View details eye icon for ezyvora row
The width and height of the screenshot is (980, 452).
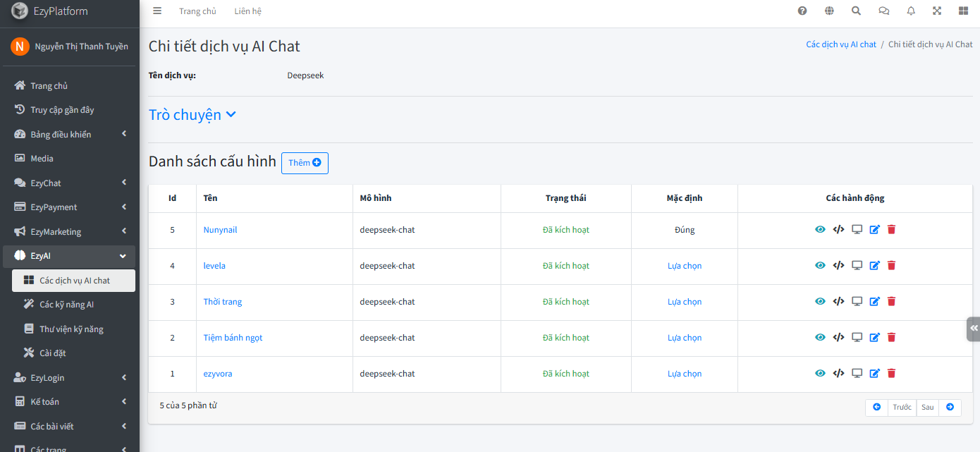tap(820, 373)
